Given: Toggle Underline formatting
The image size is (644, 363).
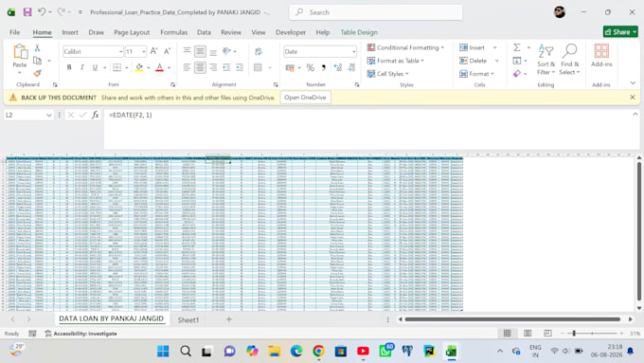Looking at the screenshot, I should (x=95, y=67).
